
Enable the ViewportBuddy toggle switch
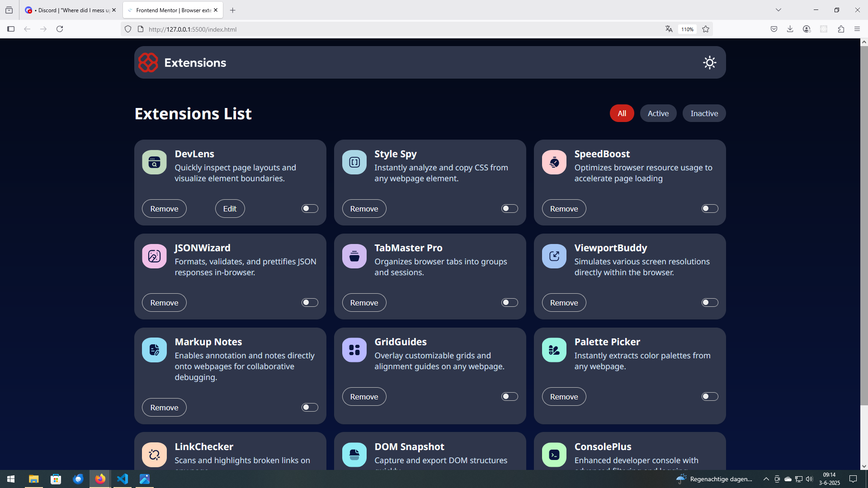[709, 302]
